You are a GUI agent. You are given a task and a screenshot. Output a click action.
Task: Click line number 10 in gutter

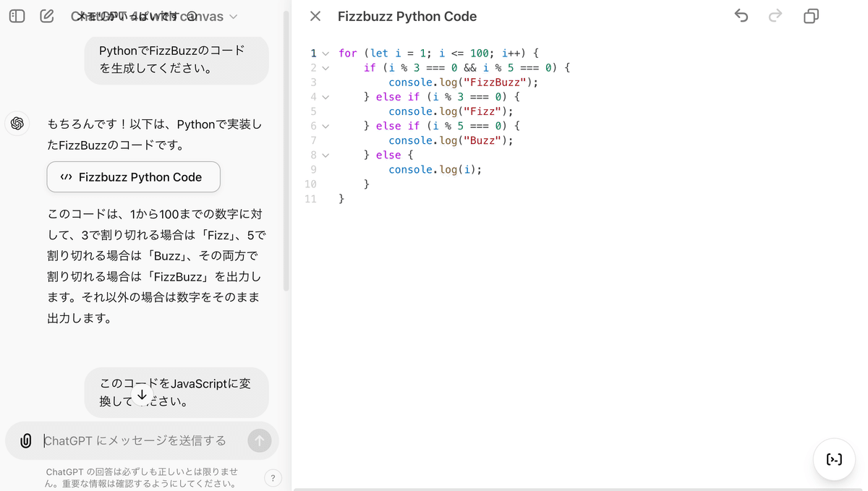310,184
